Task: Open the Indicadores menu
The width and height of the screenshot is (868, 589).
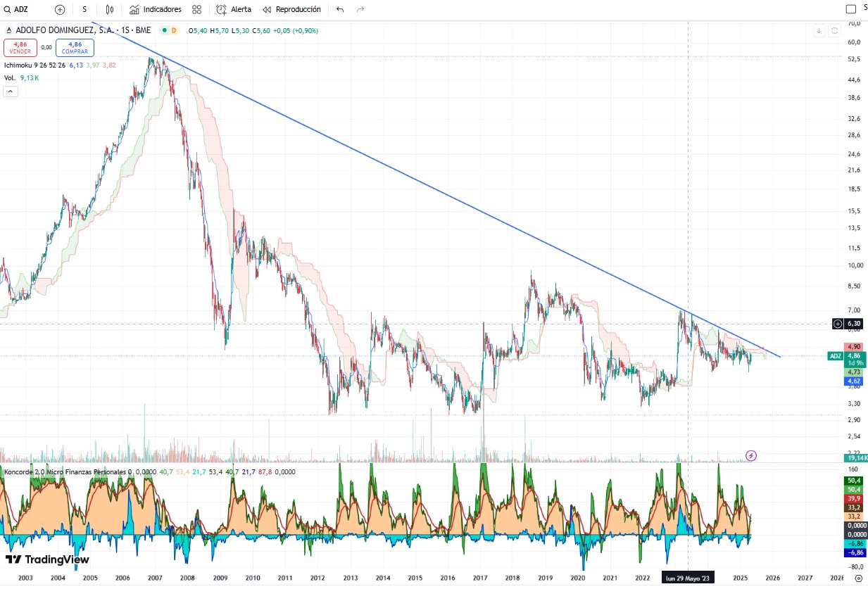Action: coord(156,9)
